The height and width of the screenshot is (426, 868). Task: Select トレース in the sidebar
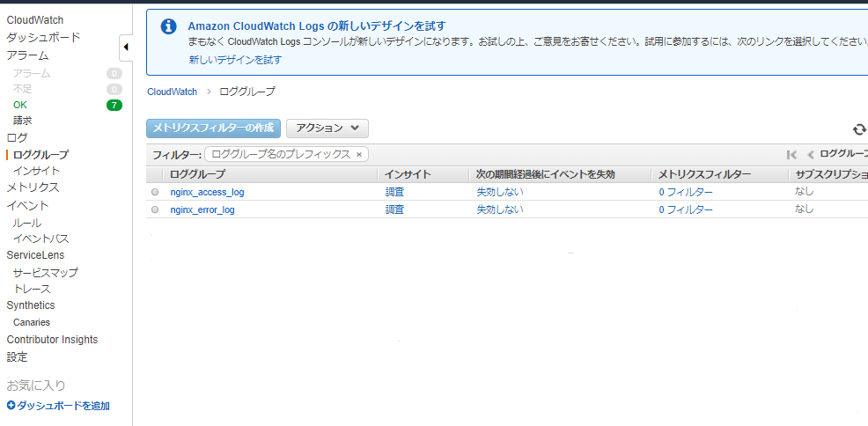point(32,289)
